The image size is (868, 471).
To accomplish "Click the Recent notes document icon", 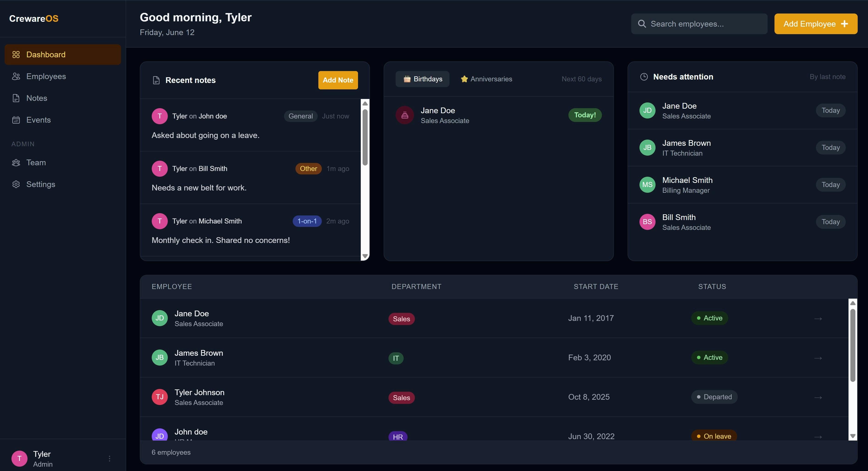I will (x=156, y=80).
